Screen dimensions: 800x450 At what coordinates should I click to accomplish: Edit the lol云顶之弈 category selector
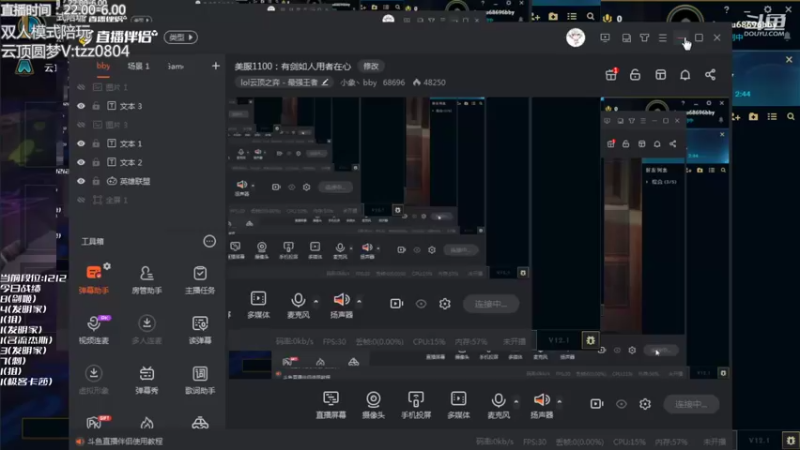pos(284,82)
